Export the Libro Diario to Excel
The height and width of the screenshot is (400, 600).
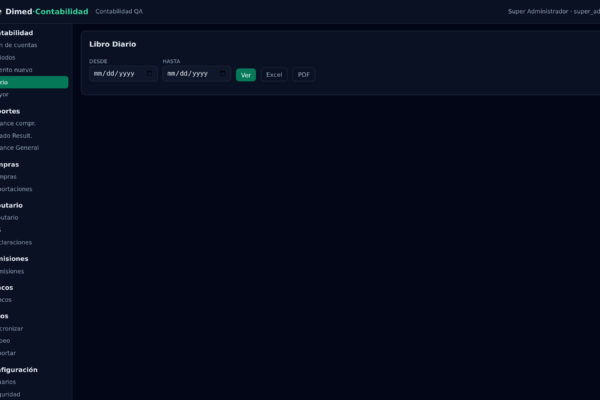point(274,75)
